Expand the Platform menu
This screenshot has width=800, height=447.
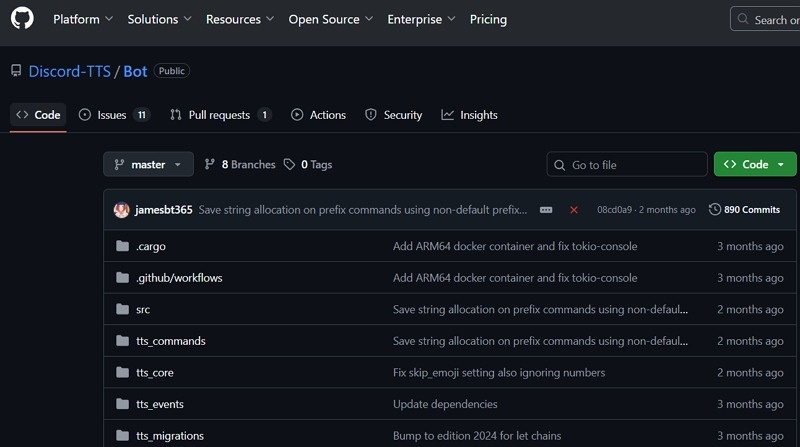tap(83, 19)
